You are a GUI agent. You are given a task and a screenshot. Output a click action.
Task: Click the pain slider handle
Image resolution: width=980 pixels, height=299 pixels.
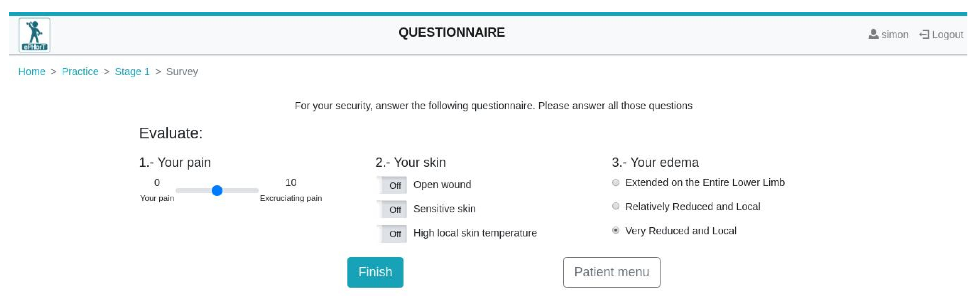217,190
